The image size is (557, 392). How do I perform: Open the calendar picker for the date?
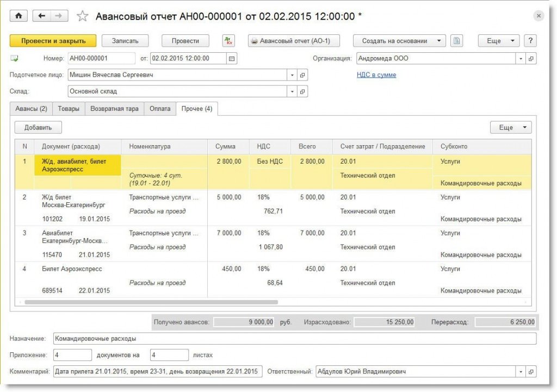pos(232,59)
